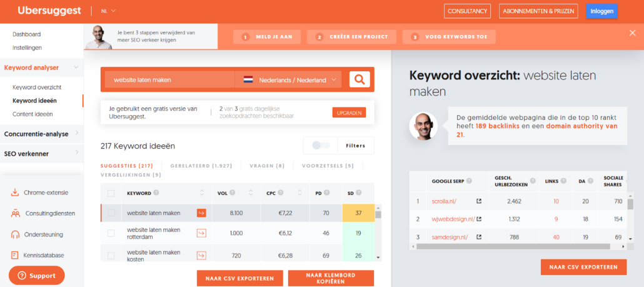
Task: Switch to SUGGESTIES (217) tab
Action: tap(126, 166)
